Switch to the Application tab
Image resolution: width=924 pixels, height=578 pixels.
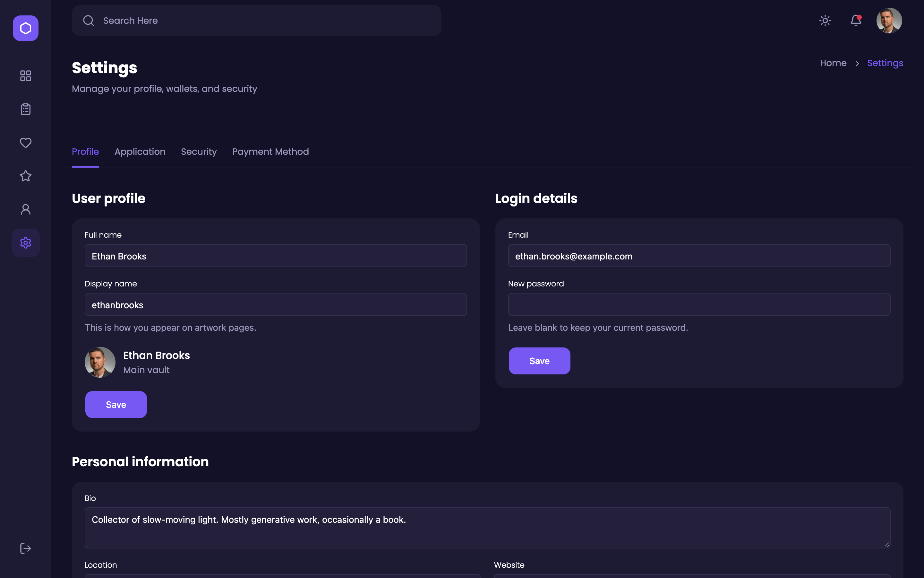pos(140,152)
